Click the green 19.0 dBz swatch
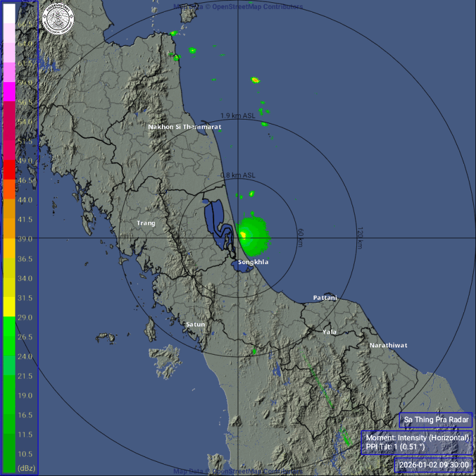 point(8,396)
